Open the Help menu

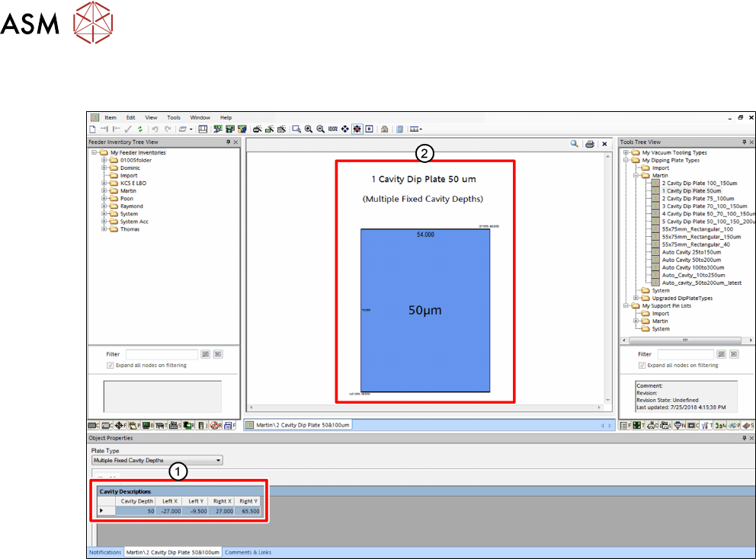coord(226,117)
